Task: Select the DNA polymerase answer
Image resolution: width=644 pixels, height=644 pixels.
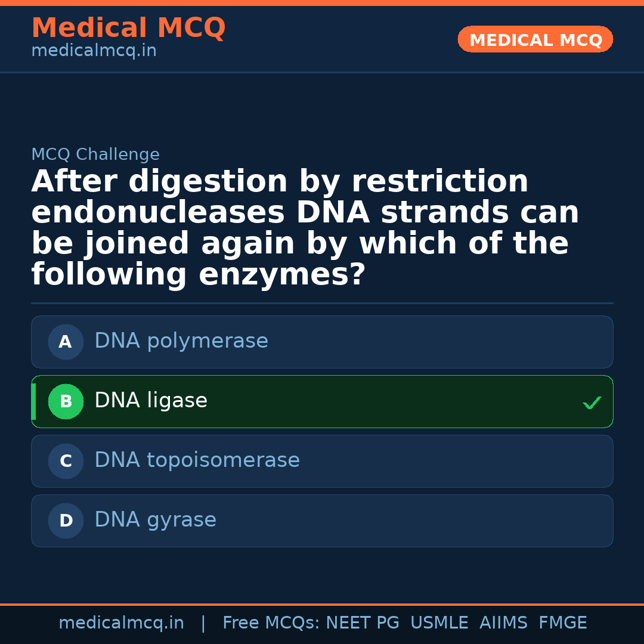Action: [181, 342]
